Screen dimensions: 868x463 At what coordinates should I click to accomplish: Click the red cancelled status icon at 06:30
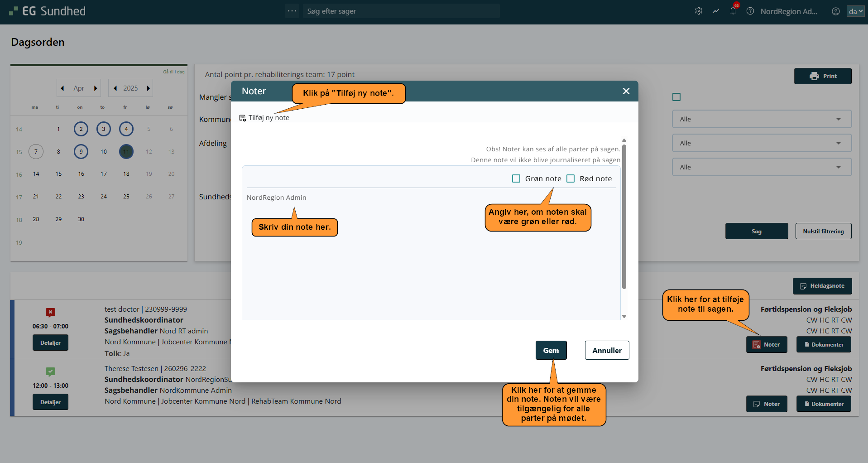coord(50,312)
